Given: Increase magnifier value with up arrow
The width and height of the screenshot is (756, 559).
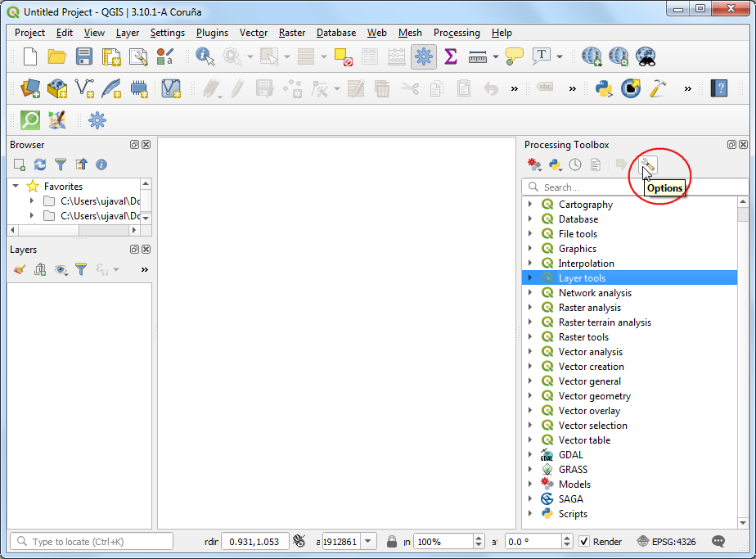Looking at the screenshot, I should (x=479, y=538).
